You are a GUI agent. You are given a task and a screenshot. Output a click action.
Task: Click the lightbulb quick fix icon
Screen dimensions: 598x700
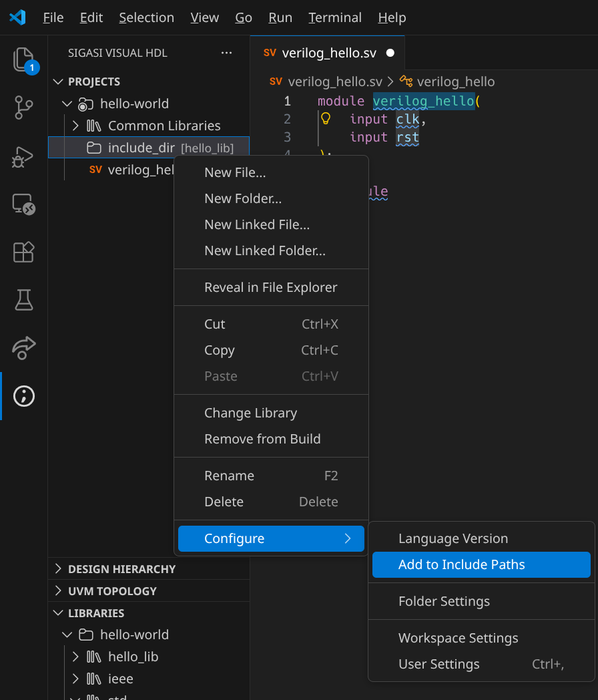coord(326,119)
